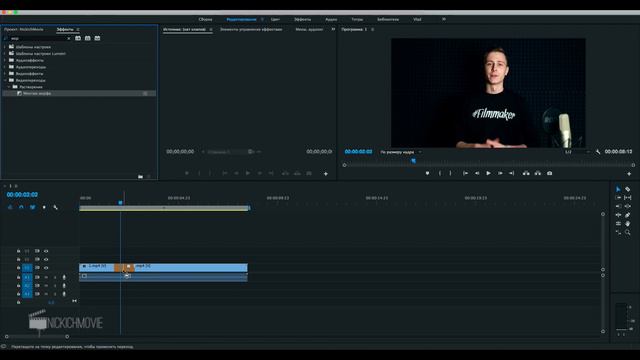
Task: Hide track V3 with the eye icon
Action: point(46,251)
